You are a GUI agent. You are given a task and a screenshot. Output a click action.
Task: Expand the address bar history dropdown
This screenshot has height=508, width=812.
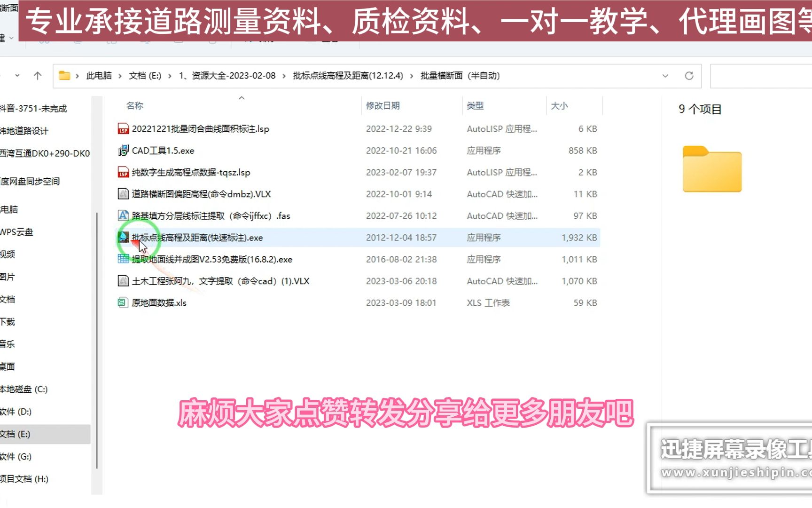tap(665, 76)
